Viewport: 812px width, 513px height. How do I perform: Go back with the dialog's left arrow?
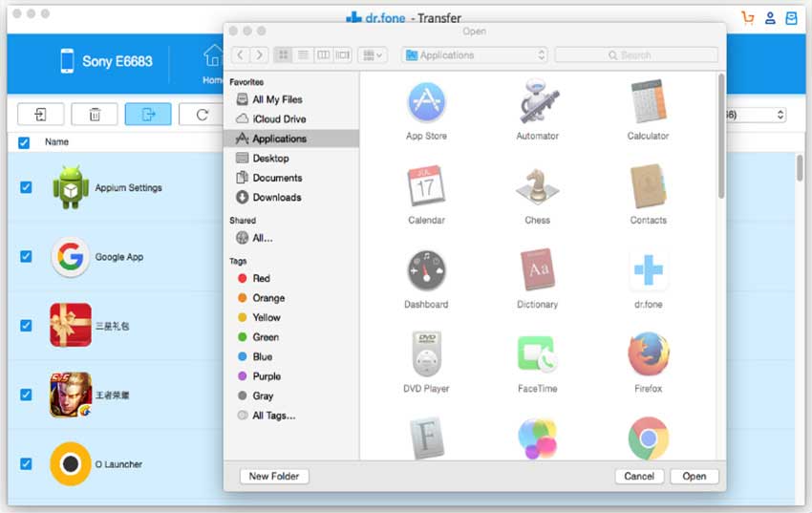[x=241, y=54]
